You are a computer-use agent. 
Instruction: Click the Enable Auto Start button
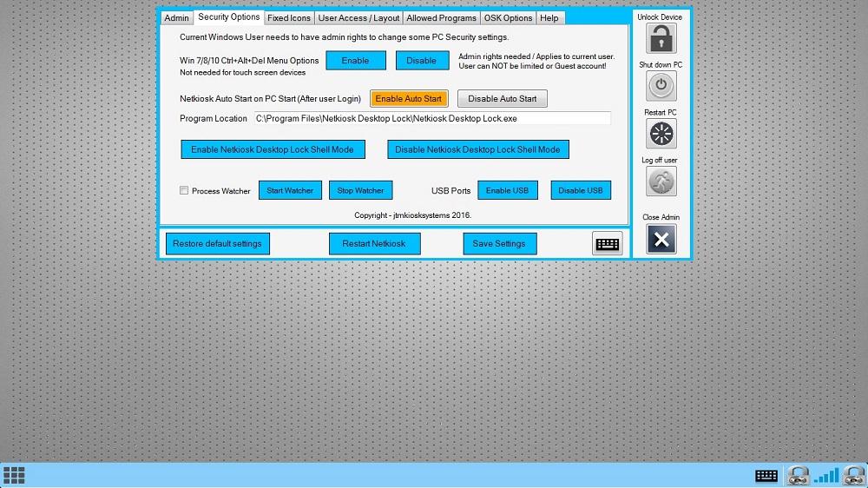[x=409, y=99]
